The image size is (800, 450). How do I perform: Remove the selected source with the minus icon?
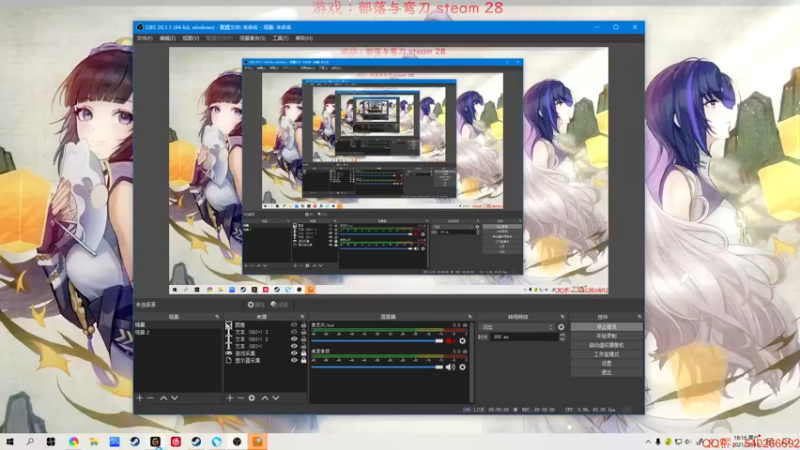pos(240,397)
